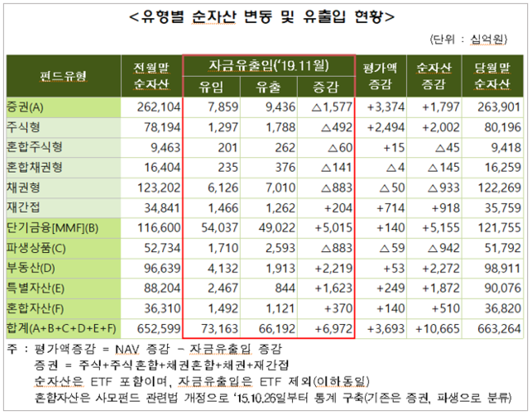Select the 전월말 순자산 header cell
The image size is (532, 415).
(x=151, y=77)
